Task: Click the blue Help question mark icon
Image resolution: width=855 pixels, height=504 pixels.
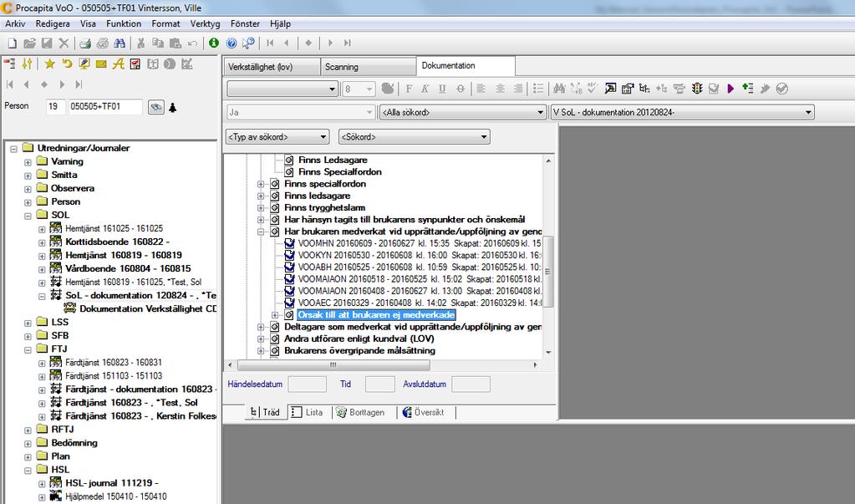Action: click(232, 43)
